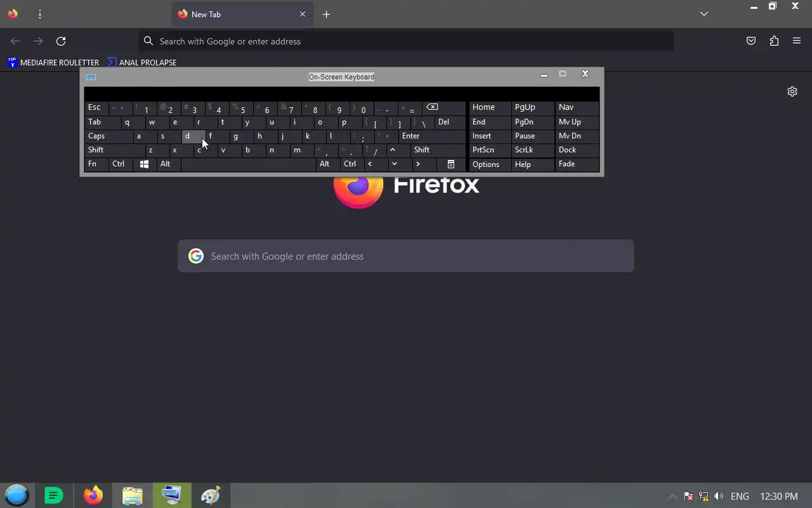Viewport: 812px width, 508px height.
Task: Click the context menu key
Action: pyautogui.click(x=451, y=164)
